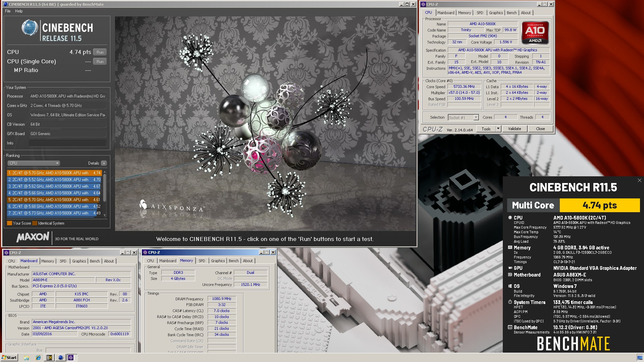The height and width of the screenshot is (362, 644).
Task: Run the CPU multi-core benchmark
Action: coord(100,52)
